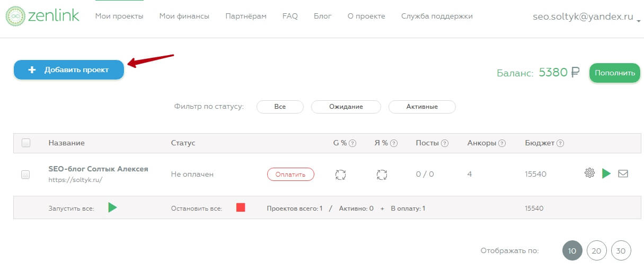Click the https://soltyk.ru/ URL

coord(75,180)
